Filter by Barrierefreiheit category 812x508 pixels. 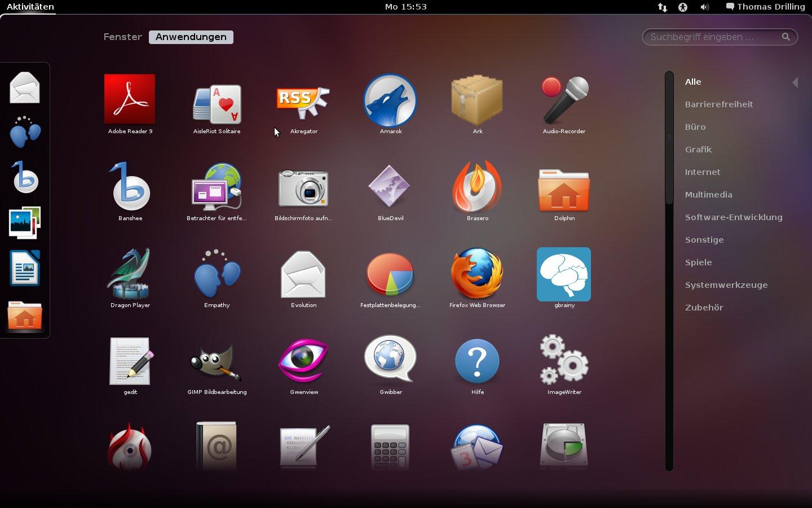(x=719, y=104)
